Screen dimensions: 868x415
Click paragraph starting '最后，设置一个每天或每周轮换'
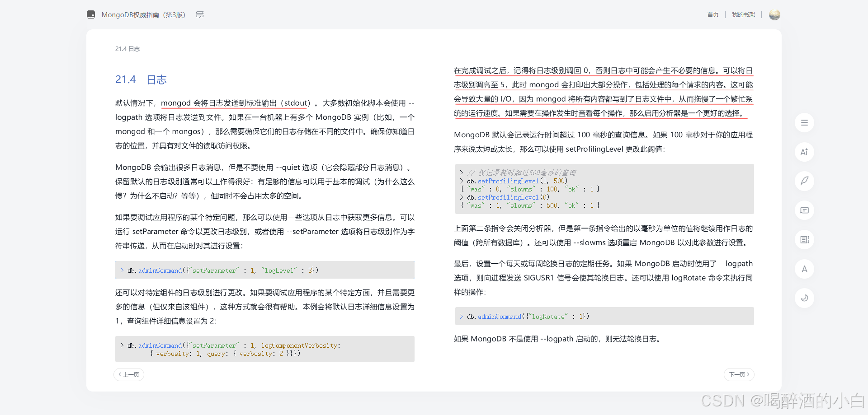(604, 278)
